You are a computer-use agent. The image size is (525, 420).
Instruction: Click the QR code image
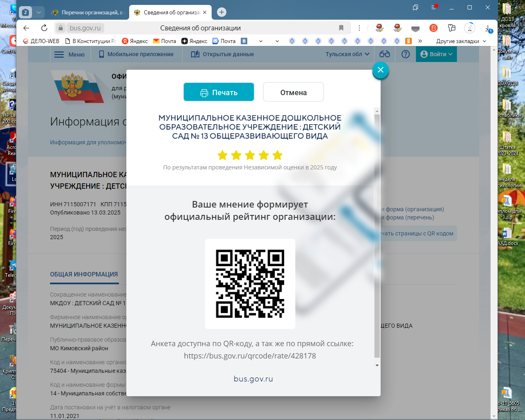tap(250, 284)
